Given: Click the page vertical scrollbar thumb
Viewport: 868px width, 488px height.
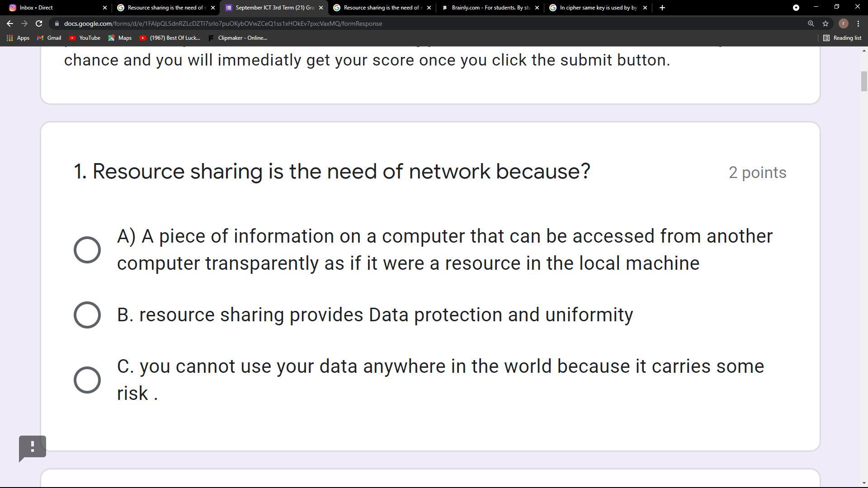Looking at the screenshot, I should tap(864, 81).
